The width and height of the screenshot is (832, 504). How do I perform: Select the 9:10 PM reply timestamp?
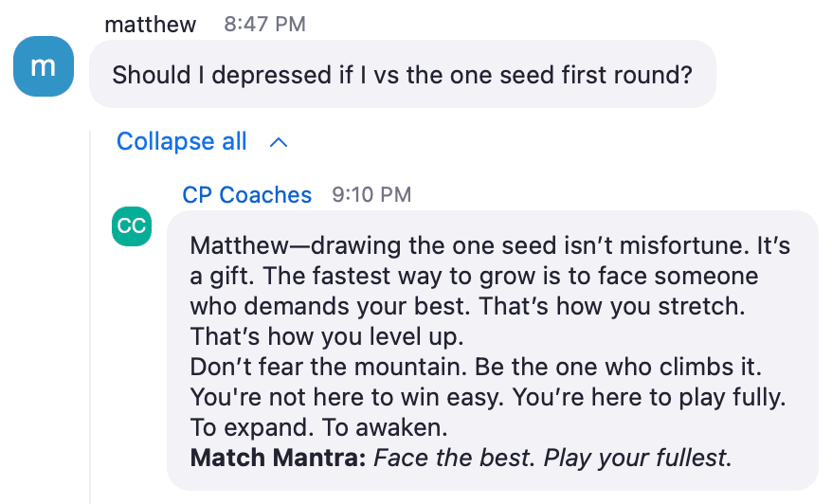(371, 195)
